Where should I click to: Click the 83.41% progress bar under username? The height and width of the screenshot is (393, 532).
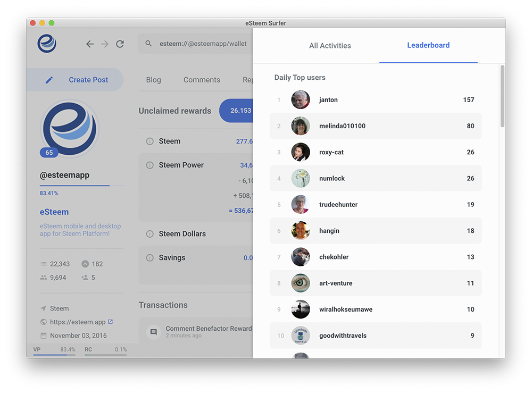(81, 186)
